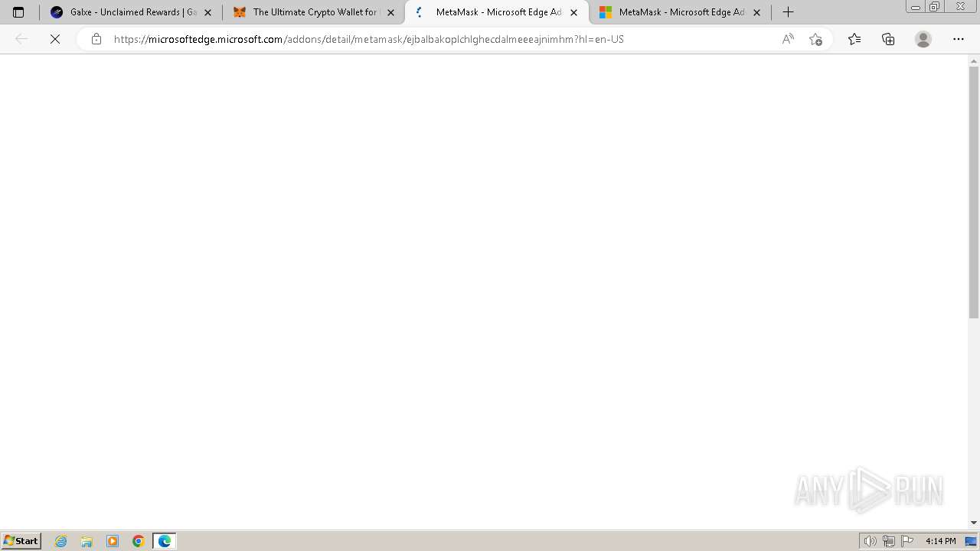Turn on Read aloud
Image resolution: width=980 pixels, height=551 pixels.
tap(788, 39)
